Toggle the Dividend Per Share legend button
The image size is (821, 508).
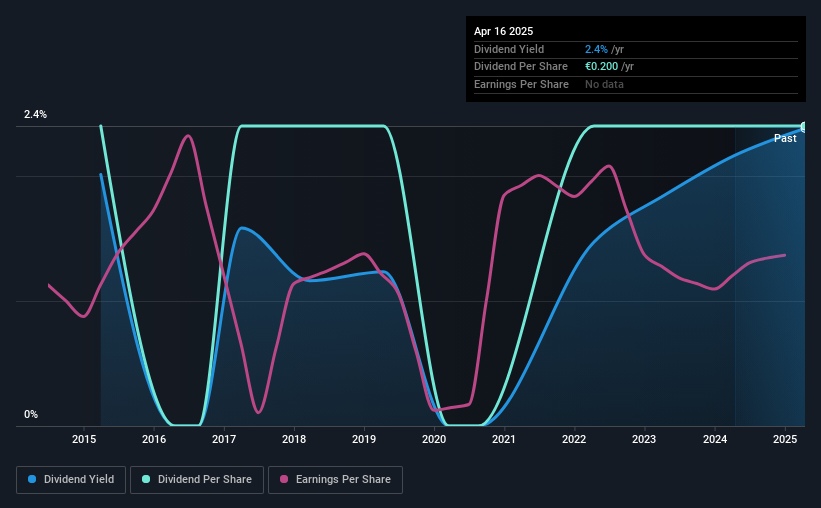tap(197, 480)
